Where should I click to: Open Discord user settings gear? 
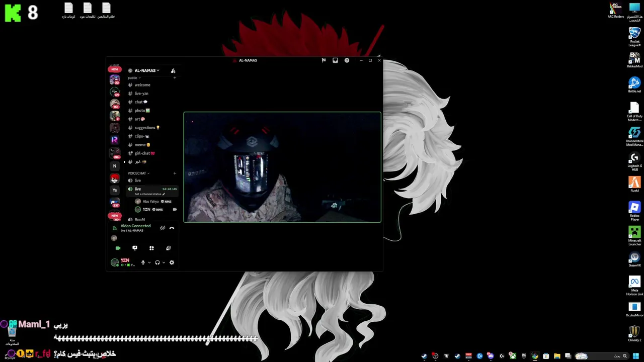coord(172,262)
